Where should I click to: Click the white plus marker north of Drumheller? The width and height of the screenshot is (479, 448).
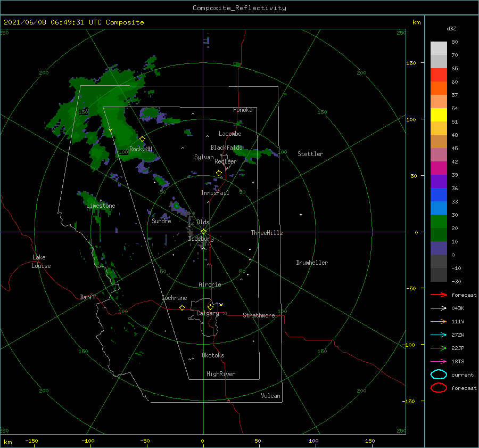301,214
